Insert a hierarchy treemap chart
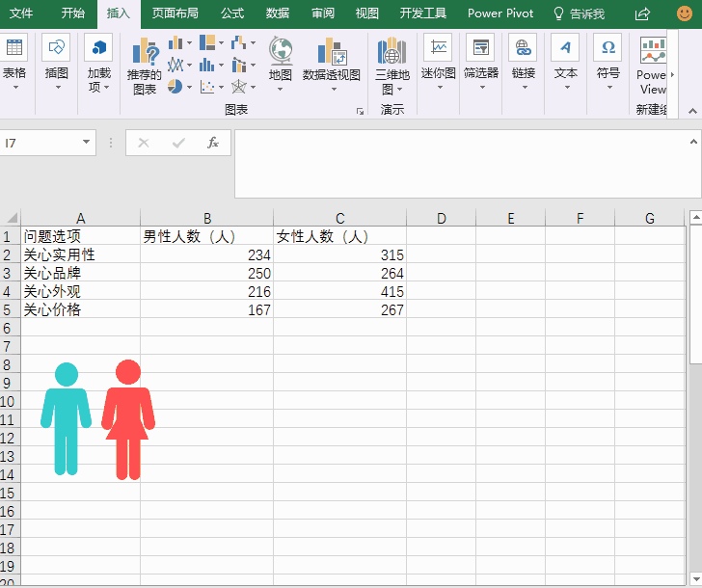The height and width of the screenshot is (588, 702). [206, 43]
